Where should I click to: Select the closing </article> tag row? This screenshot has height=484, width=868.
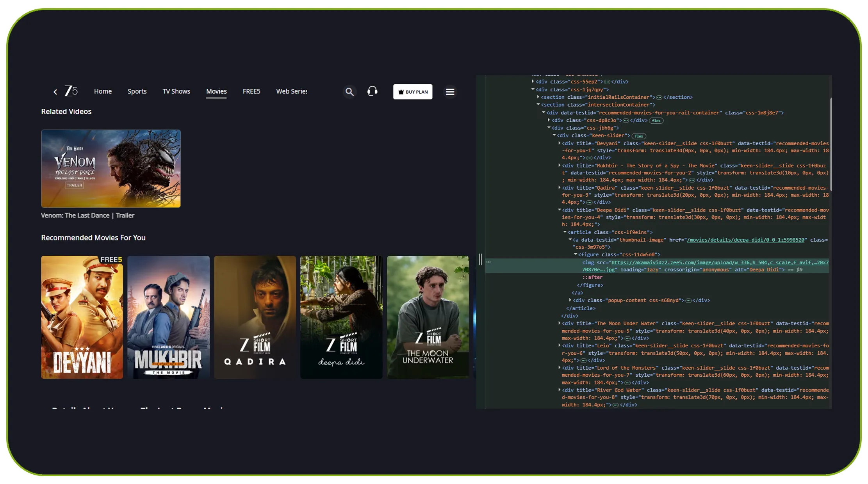tap(581, 308)
